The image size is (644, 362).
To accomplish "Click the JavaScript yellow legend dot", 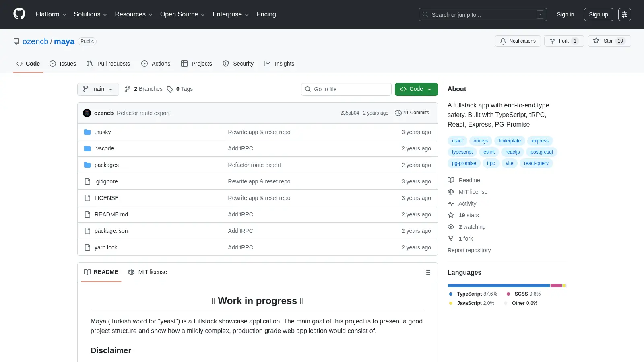I will [451, 303].
